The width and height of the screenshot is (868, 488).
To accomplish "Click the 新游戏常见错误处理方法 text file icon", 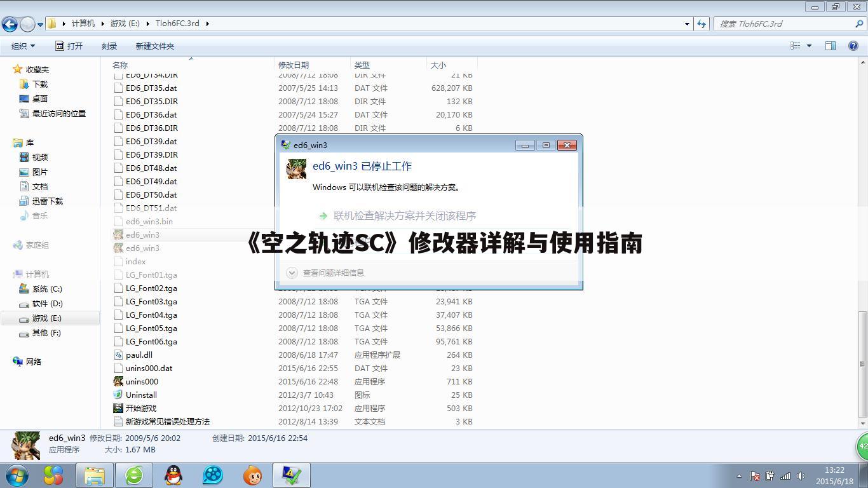I will [x=118, y=421].
